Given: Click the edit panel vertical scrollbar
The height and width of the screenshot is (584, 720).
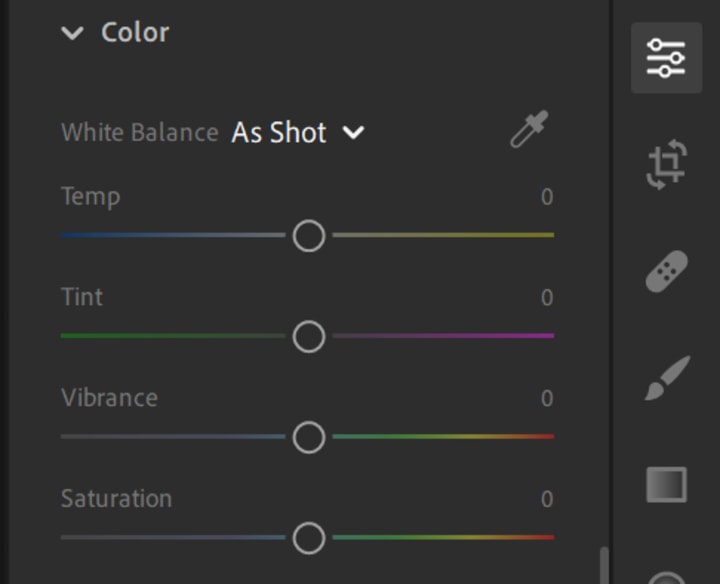Looking at the screenshot, I should point(603,566).
